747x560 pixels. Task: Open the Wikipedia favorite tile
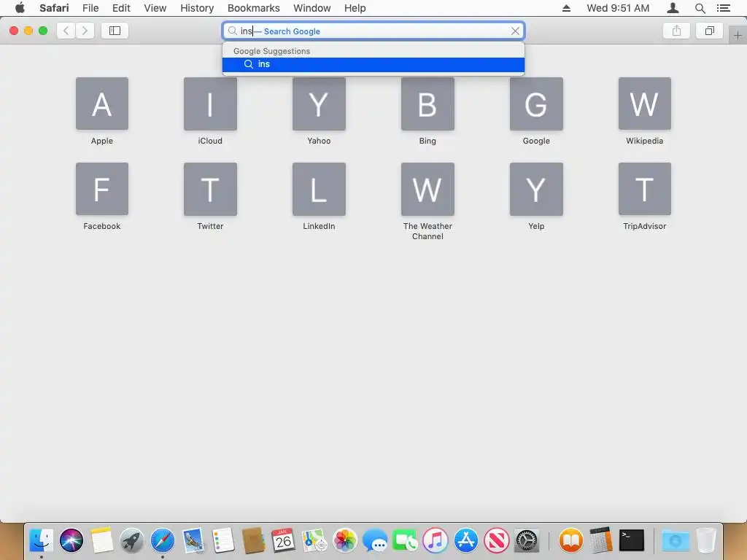point(645,104)
